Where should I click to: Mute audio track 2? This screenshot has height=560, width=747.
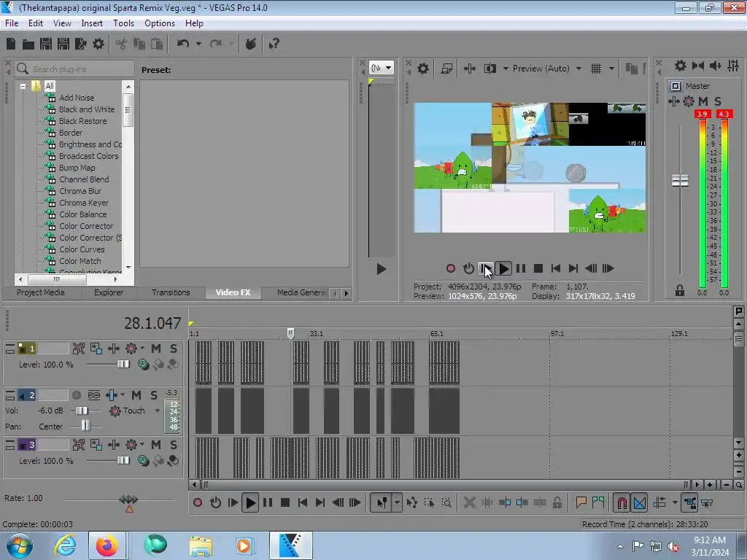[136, 395]
